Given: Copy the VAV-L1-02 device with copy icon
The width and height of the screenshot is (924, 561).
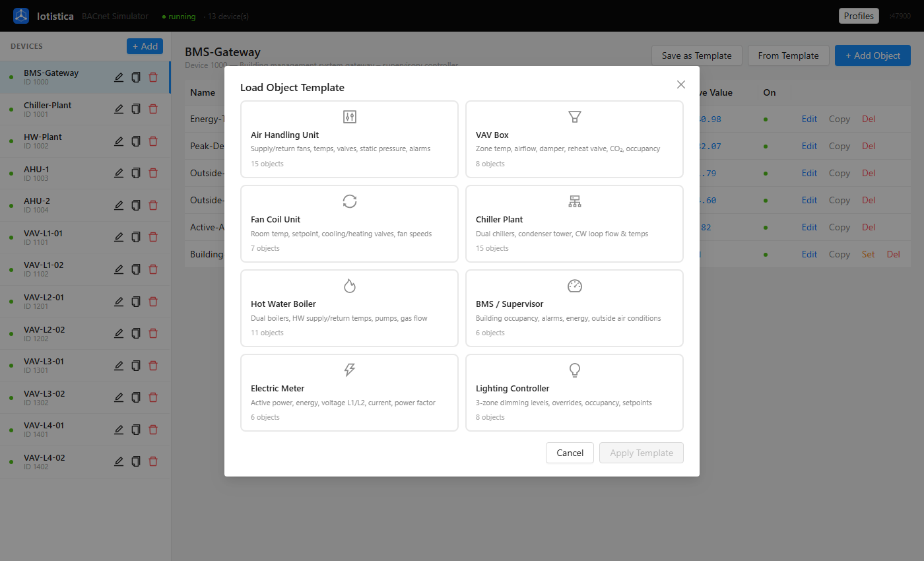Looking at the screenshot, I should click(136, 269).
